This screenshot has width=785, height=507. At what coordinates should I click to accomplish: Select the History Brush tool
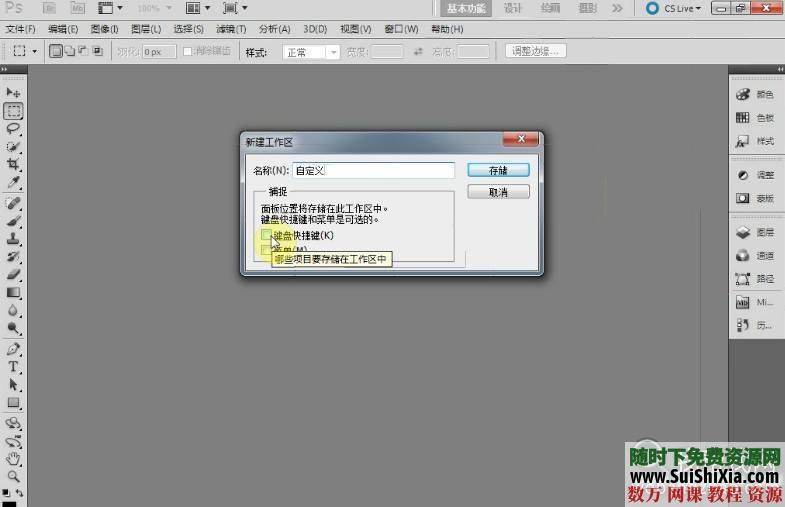click(x=13, y=257)
